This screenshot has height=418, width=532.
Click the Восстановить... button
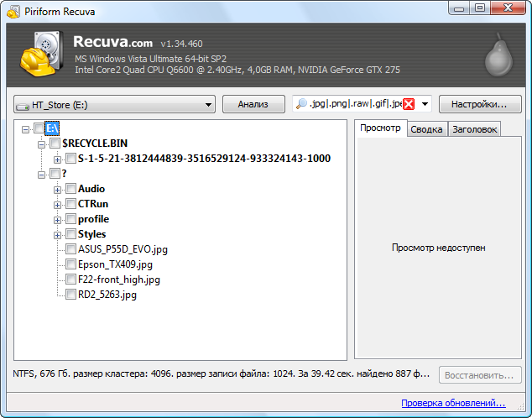480,375
